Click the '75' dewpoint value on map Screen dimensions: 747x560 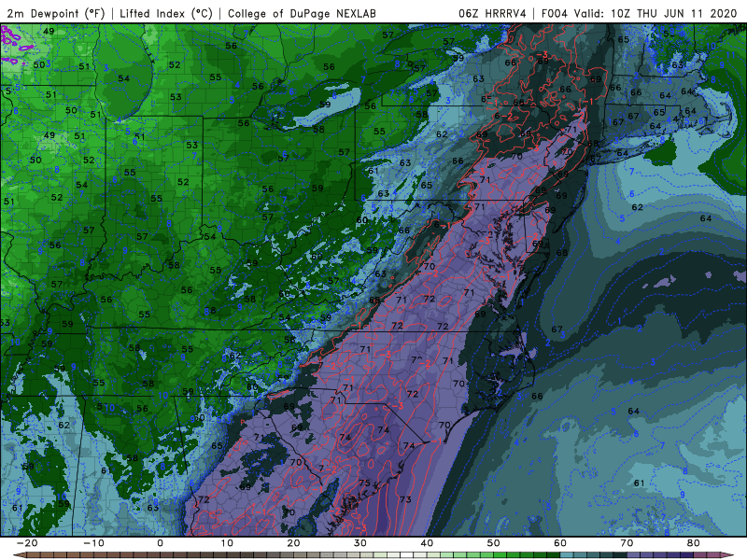click(x=364, y=483)
